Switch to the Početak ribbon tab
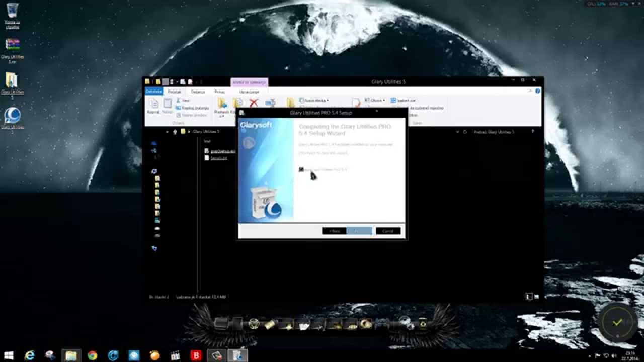Image resolution: width=644 pixels, height=362 pixels. click(175, 92)
